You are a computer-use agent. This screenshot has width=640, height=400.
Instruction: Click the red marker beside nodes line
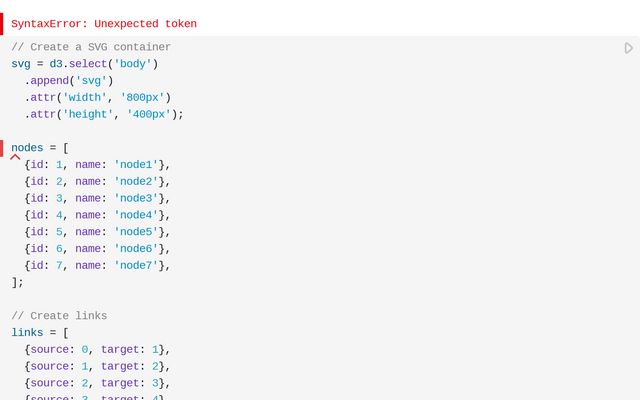point(2,148)
